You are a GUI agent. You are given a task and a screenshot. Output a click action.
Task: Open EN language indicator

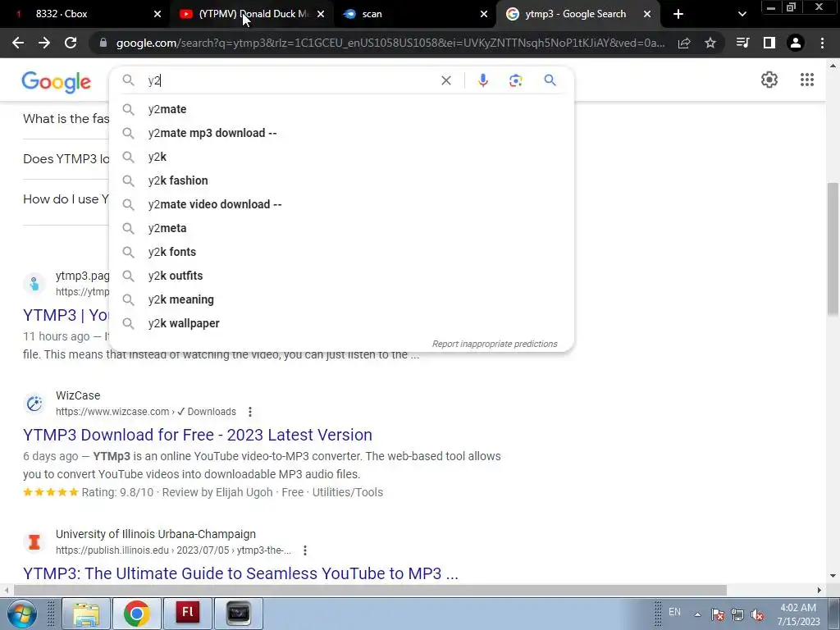pyautogui.click(x=674, y=612)
